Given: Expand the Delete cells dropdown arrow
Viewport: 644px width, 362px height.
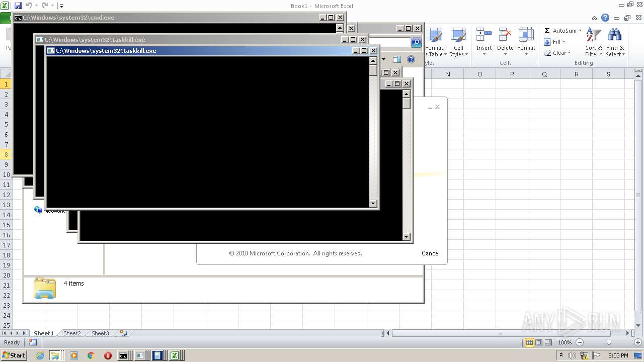Looking at the screenshot, I should (505, 54).
